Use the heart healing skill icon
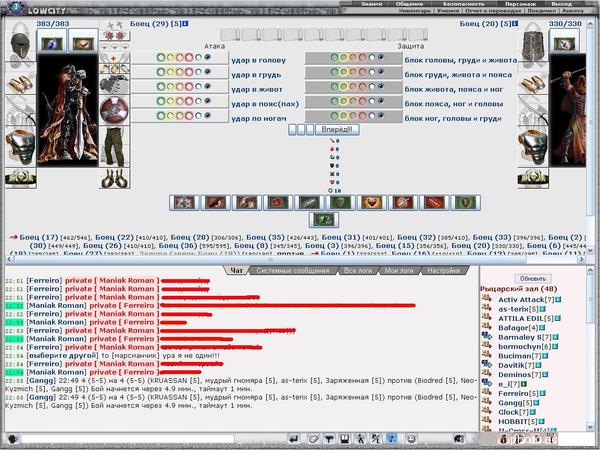The width and height of the screenshot is (600, 450). tap(371, 202)
